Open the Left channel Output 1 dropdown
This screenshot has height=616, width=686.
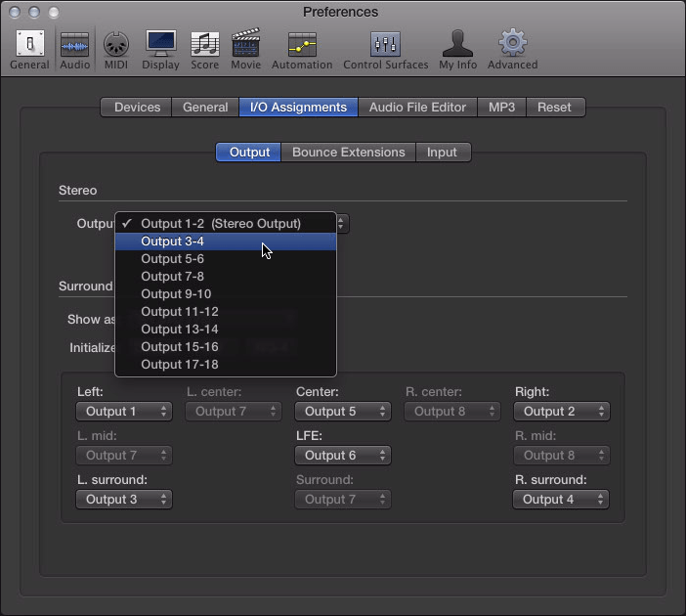click(x=124, y=411)
